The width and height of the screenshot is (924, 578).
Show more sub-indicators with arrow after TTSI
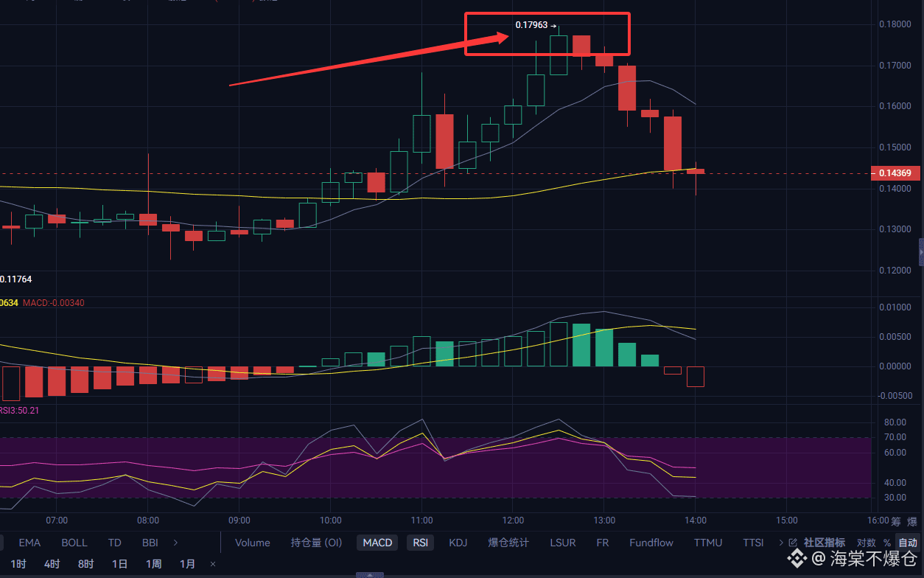[x=781, y=543]
